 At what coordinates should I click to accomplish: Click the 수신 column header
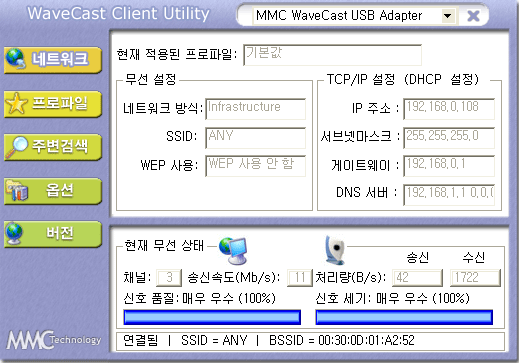coord(474,257)
